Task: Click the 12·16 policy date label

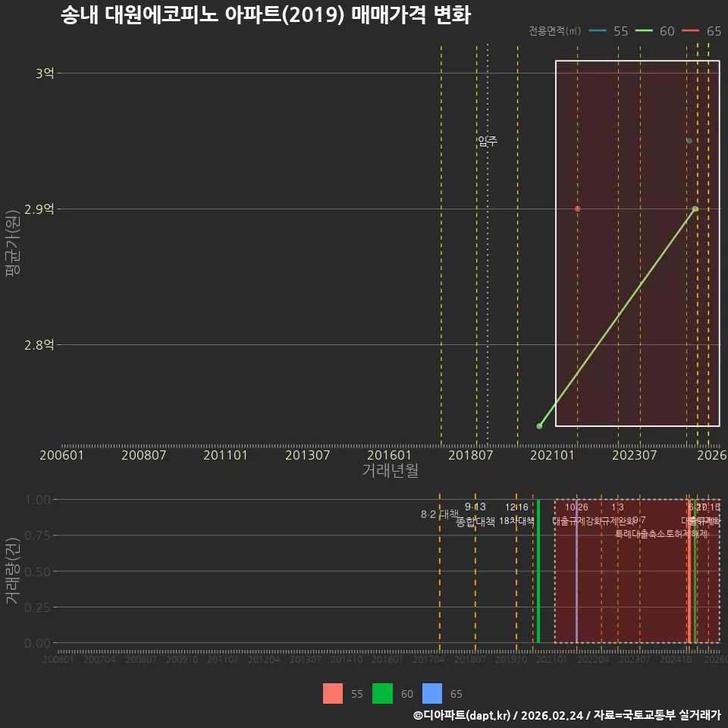Action: click(x=516, y=507)
